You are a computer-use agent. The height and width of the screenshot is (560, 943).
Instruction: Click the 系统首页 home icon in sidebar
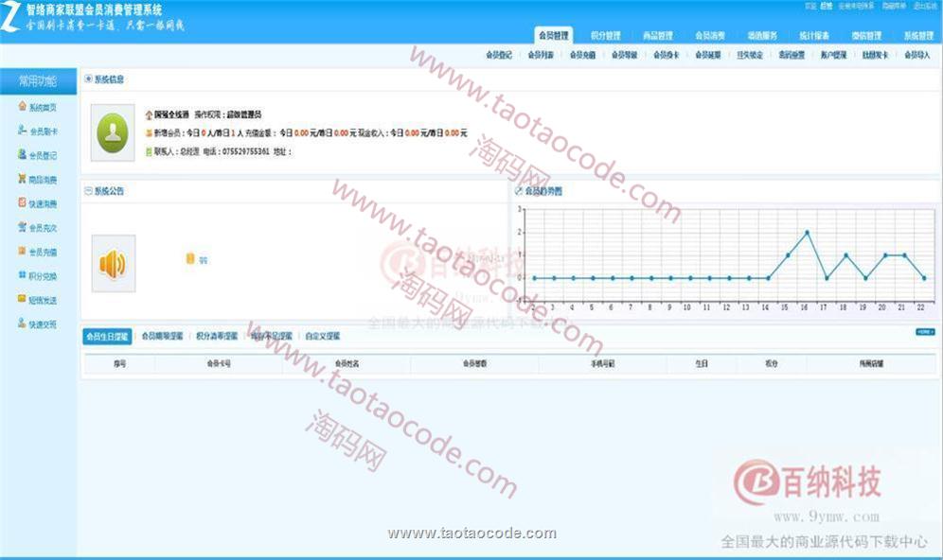pos(22,106)
